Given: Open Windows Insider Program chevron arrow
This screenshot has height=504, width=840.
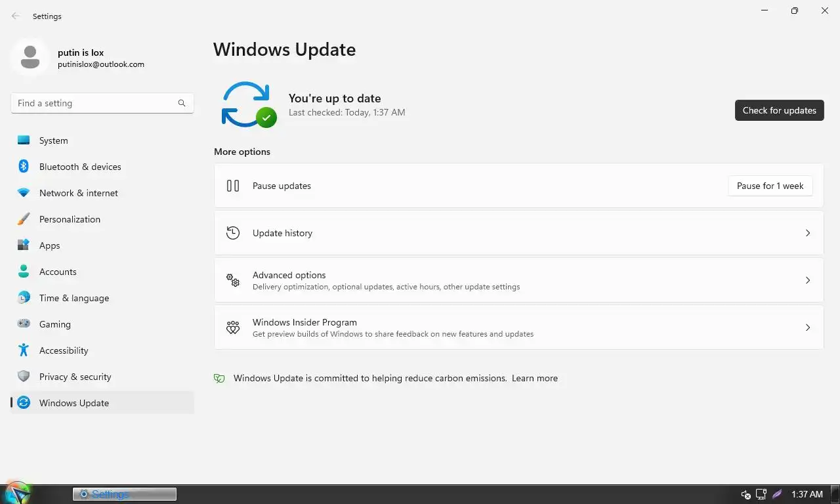Looking at the screenshot, I should tap(808, 327).
